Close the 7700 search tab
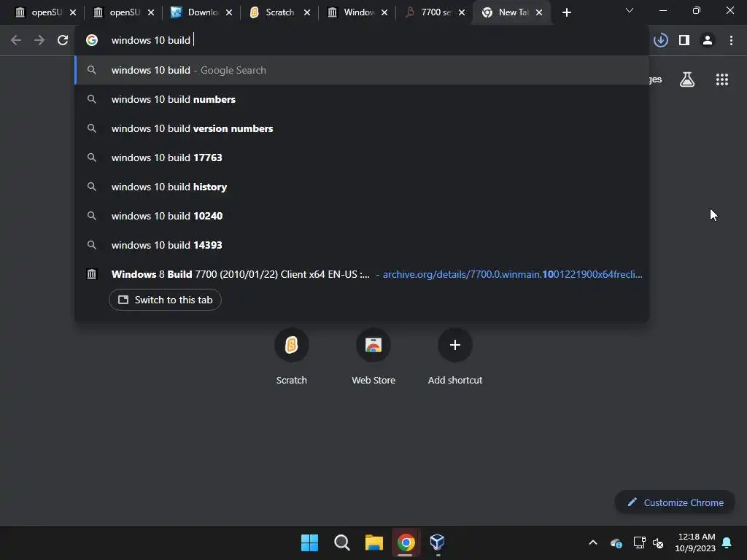This screenshot has width=747, height=560. [x=462, y=12]
